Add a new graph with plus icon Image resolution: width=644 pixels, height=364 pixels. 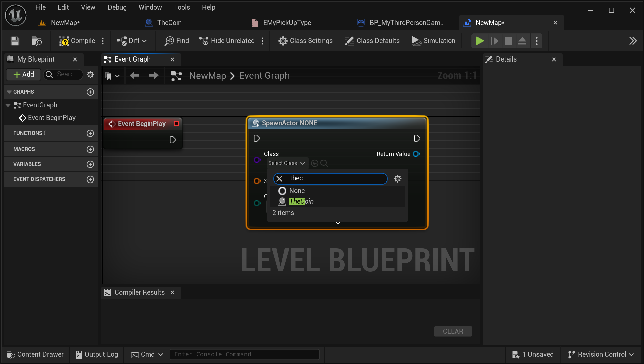(90, 92)
